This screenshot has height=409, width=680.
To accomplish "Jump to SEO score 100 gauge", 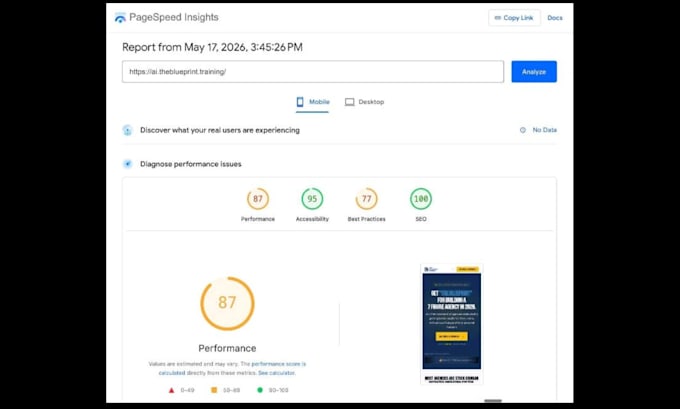I will (421, 199).
